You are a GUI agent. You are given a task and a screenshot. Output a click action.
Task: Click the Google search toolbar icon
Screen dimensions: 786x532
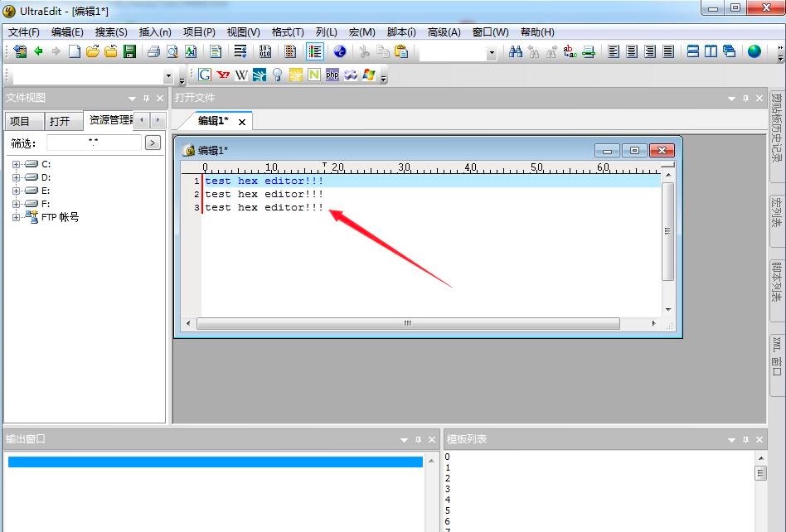pos(205,75)
